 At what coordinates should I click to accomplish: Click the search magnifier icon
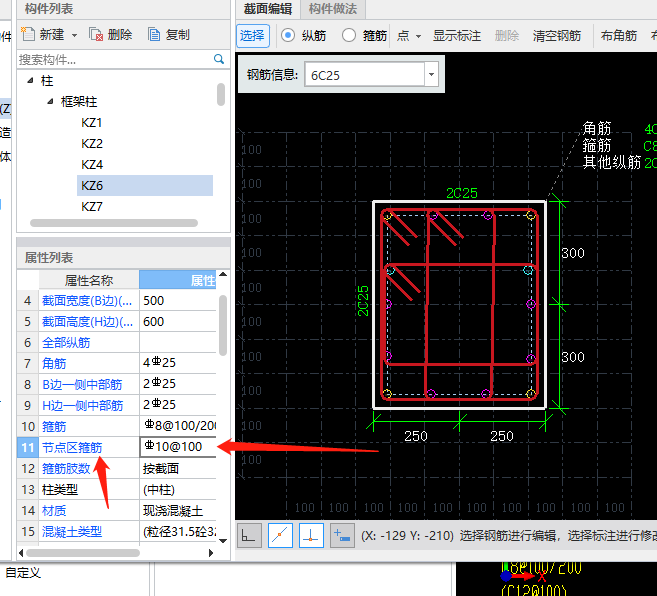tap(219, 59)
